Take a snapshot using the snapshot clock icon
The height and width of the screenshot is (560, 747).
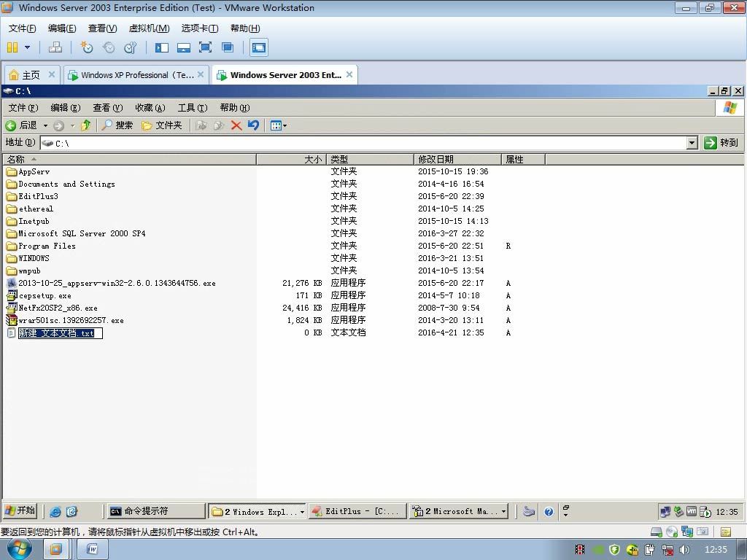click(87, 47)
